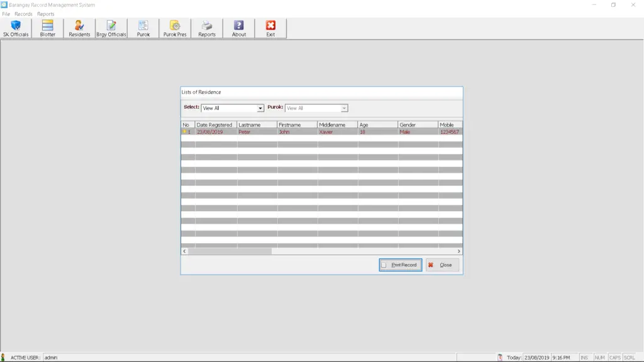Open the Blotter records tool

click(x=47, y=28)
